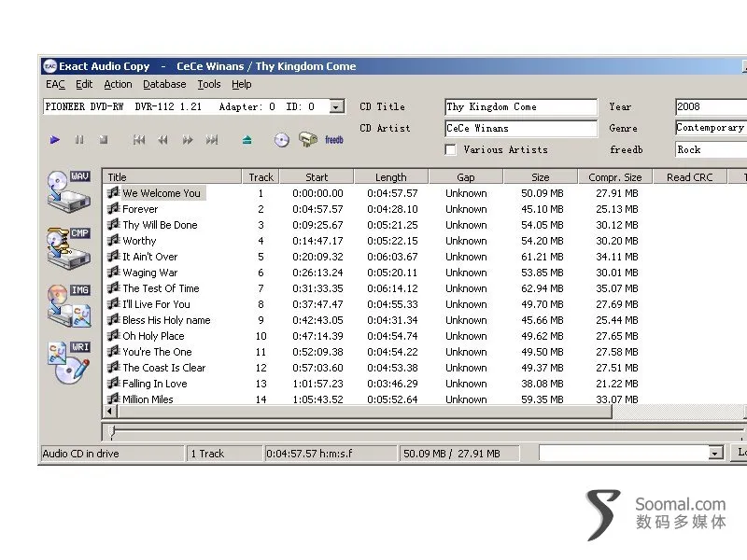Click the CD Title field Thy Kingdom Come
747x560 pixels.
pyautogui.click(x=521, y=106)
